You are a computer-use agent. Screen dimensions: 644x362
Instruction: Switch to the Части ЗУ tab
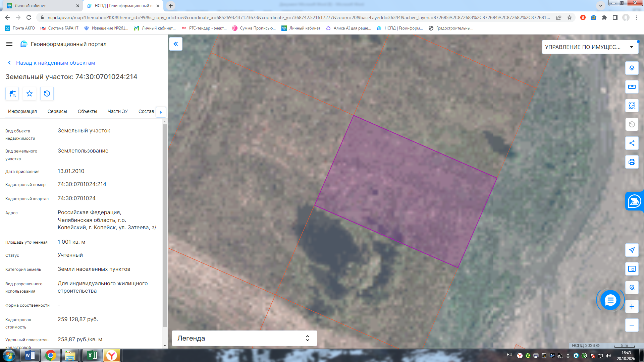coord(118,111)
